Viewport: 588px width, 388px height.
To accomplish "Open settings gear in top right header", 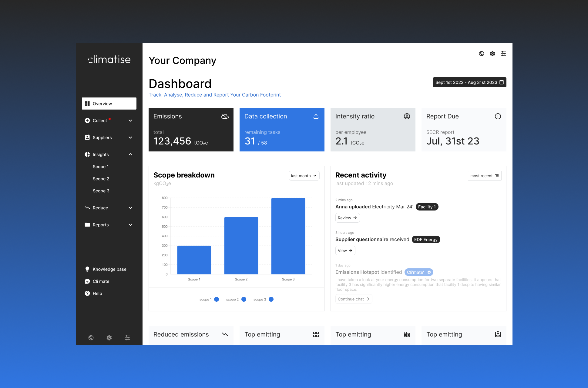I will click(x=492, y=54).
